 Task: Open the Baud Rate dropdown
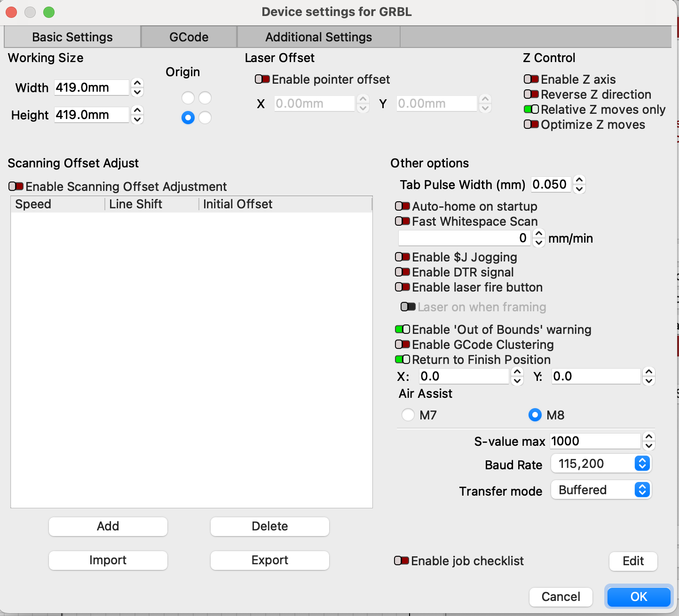pyautogui.click(x=601, y=464)
